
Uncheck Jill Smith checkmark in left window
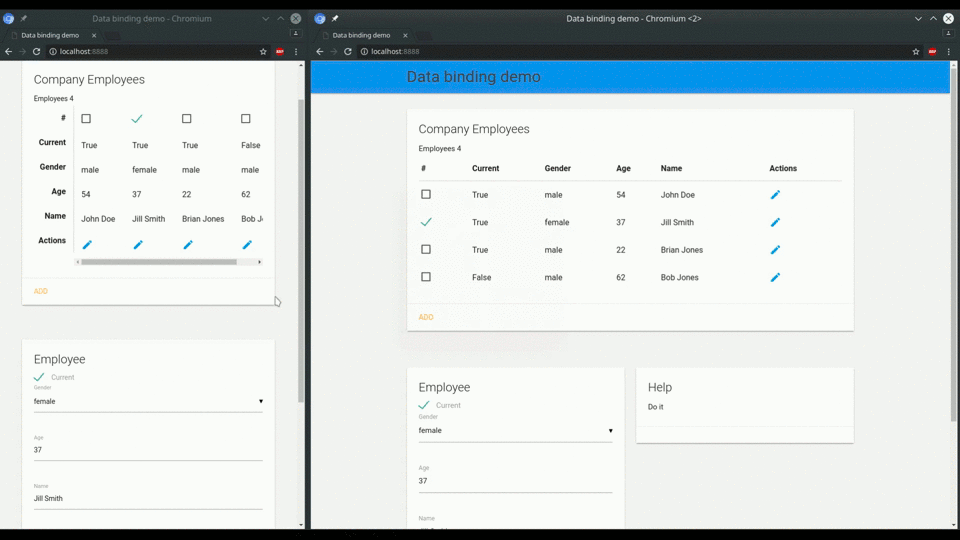pos(137,118)
